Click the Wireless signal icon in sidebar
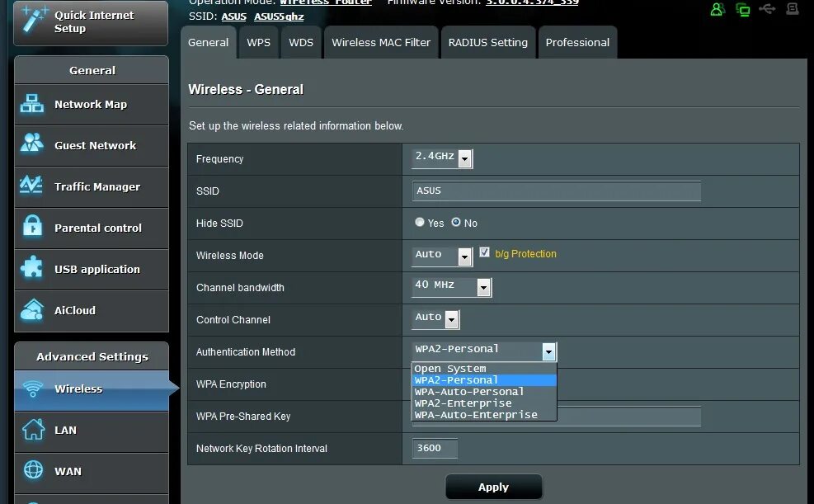Viewport: 814px width, 504px height. 33,389
